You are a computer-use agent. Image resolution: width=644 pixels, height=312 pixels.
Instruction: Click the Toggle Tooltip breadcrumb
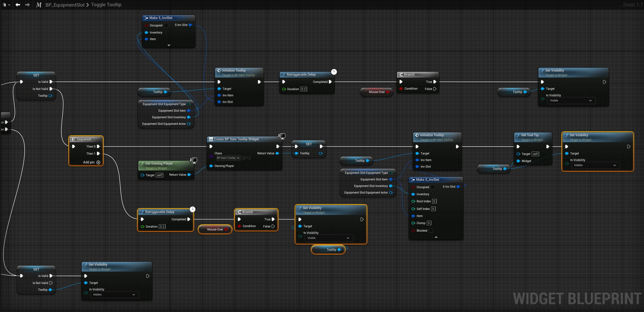(x=106, y=5)
